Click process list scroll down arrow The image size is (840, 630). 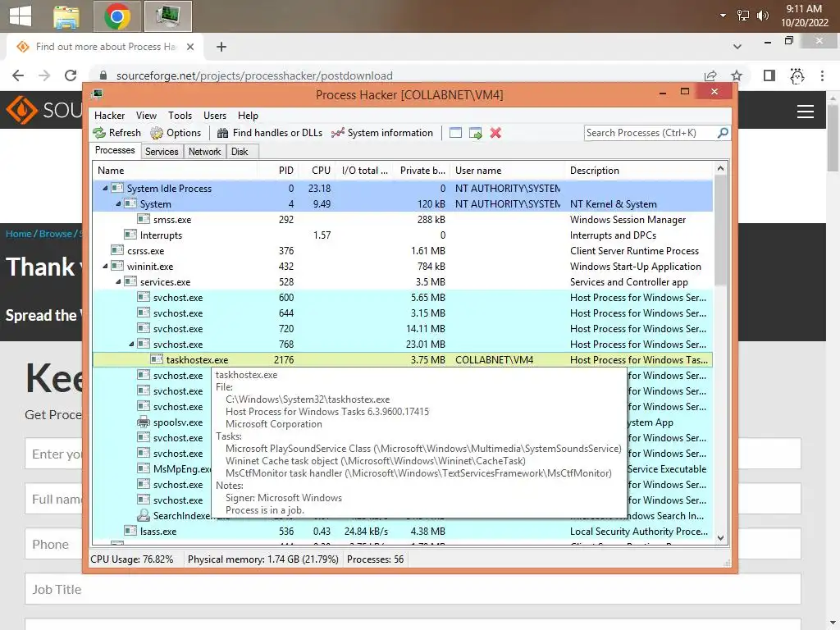click(x=720, y=538)
